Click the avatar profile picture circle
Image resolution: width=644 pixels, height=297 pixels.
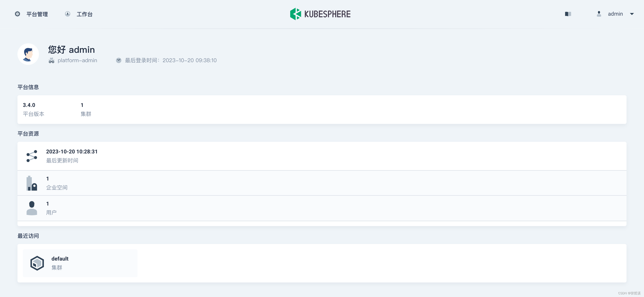pyautogui.click(x=28, y=54)
